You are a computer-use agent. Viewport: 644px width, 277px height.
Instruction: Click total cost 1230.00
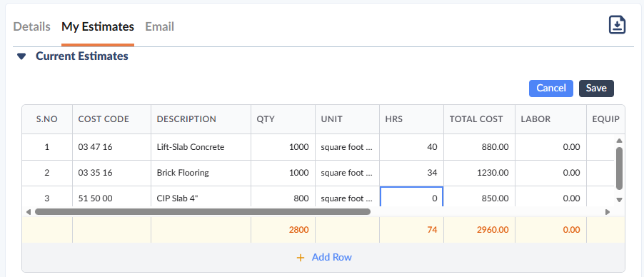[x=493, y=173]
